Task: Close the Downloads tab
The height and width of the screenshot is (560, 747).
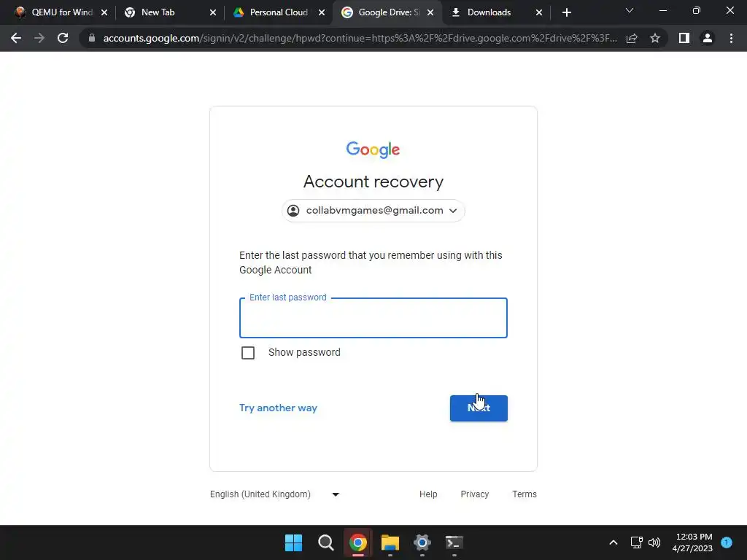Action: (x=539, y=12)
